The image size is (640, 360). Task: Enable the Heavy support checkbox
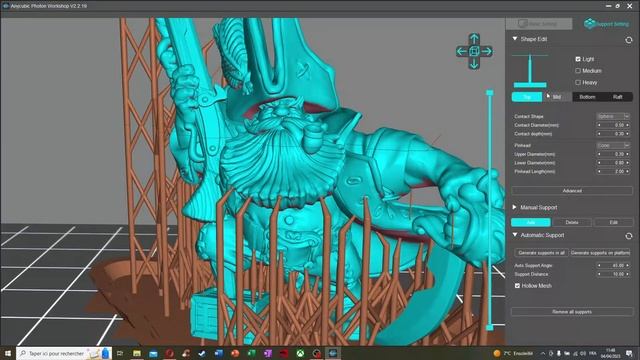578,82
